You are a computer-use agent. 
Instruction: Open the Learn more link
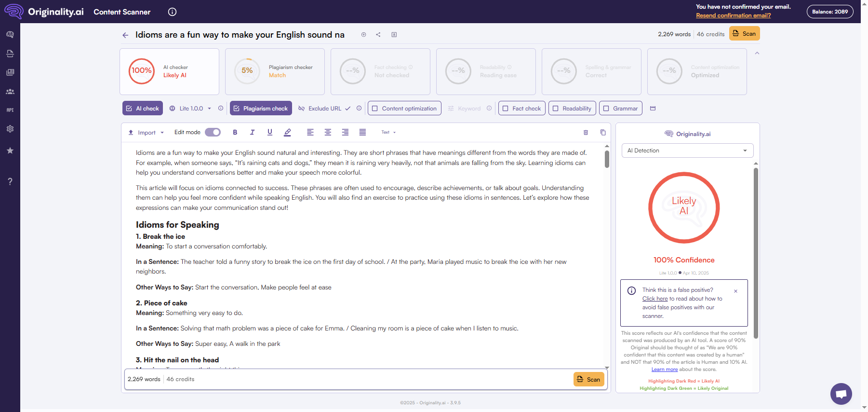[665, 370]
